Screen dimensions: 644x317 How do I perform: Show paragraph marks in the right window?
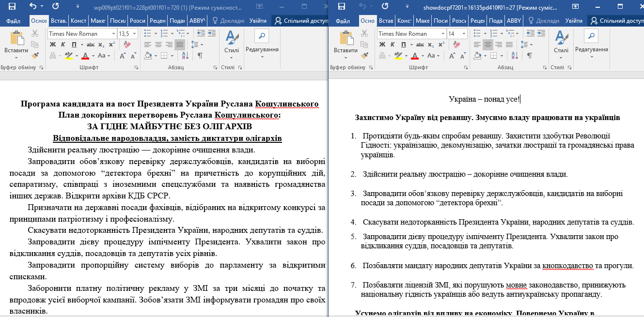(529, 56)
